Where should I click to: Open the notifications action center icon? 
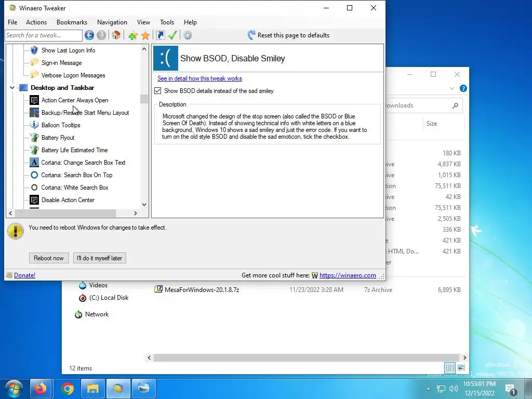click(x=510, y=390)
